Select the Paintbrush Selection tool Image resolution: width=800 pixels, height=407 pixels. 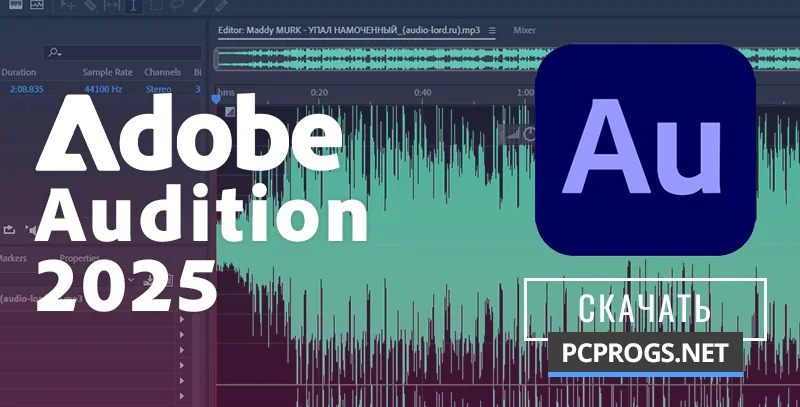coord(199,5)
